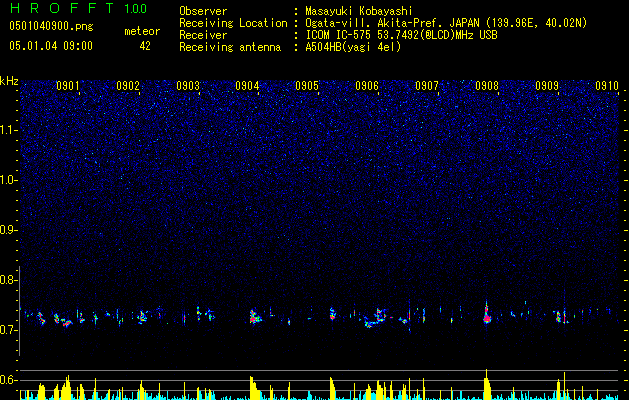Image resolution: width=629 pixels, height=400 pixels.
Task: Click the Observer label
Action: pyautogui.click(x=203, y=11)
